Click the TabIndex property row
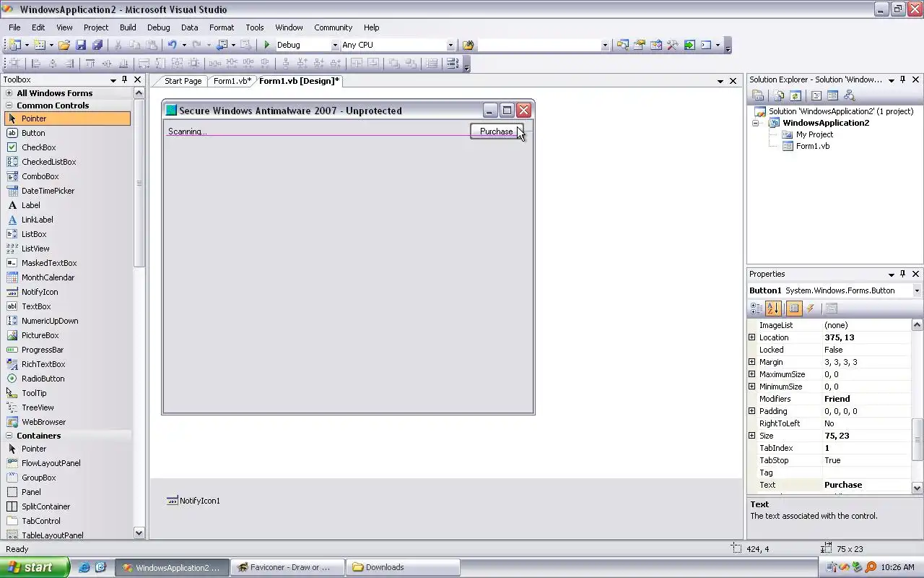The width and height of the screenshot is (924, 578). click(829, 448)
